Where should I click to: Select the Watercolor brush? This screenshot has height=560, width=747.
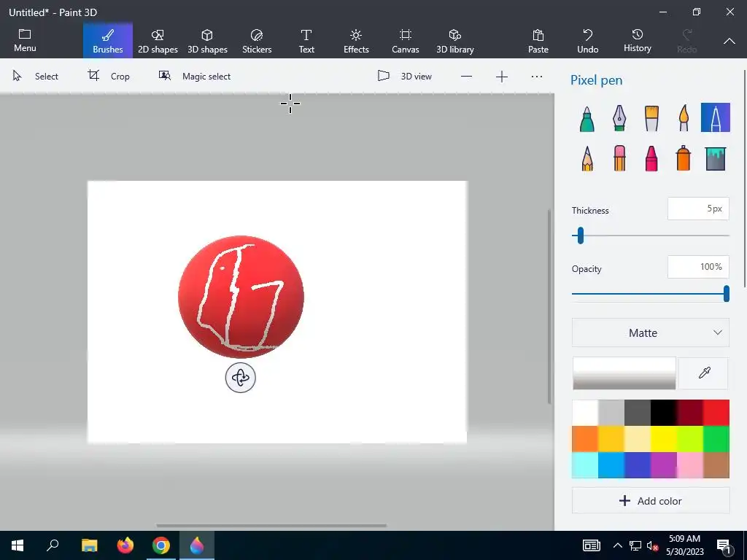coord(684,118)
